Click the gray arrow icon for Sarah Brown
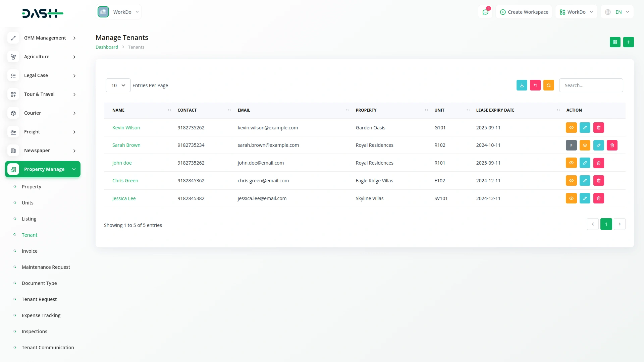644x362 pixels. tap(571, 145)
